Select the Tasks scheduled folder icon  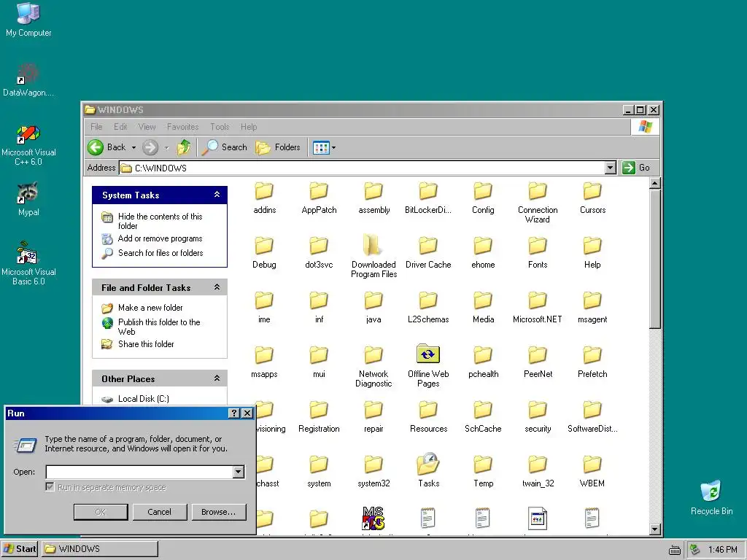(427, 470)
